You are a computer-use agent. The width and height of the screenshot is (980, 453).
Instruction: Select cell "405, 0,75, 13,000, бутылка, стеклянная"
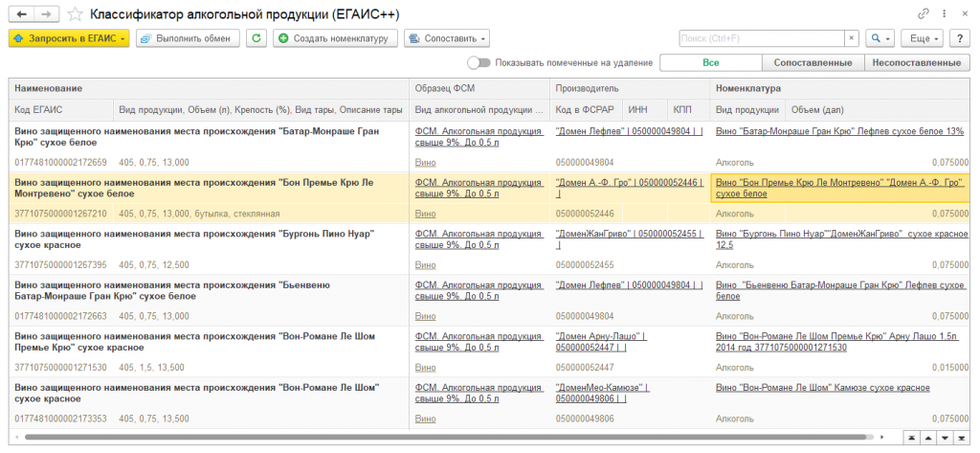[261, 214]
